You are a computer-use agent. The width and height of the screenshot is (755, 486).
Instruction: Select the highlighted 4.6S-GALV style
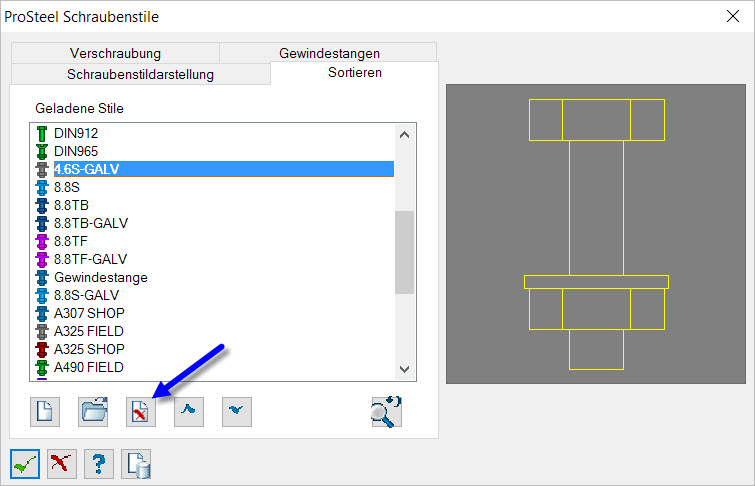tap(223, 169)
